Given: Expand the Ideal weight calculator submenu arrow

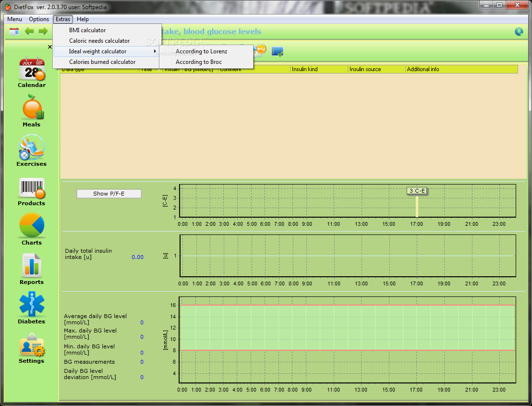Looking at the screenshot, I should point(155,51).
